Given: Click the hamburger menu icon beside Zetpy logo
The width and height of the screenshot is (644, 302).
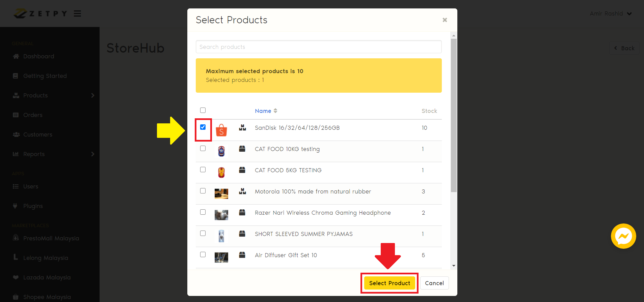Looking at the screenshot, I should [77, 13].
